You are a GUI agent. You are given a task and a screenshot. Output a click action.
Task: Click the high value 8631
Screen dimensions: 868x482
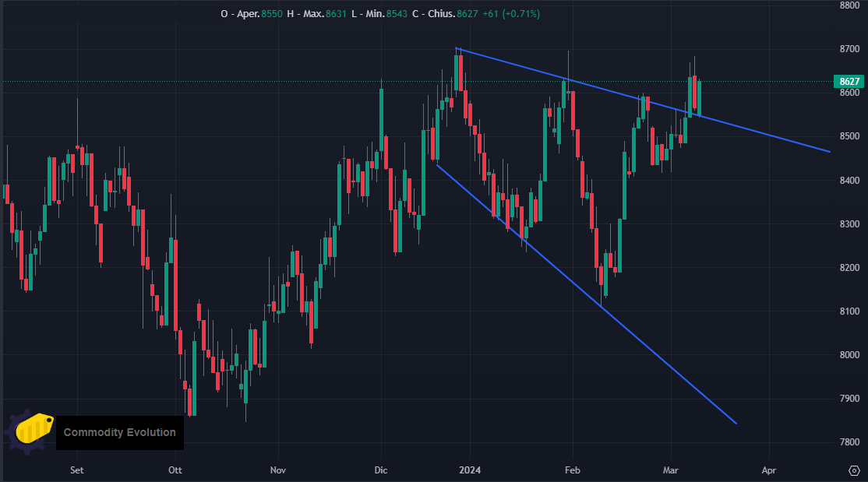click(336, 14)
